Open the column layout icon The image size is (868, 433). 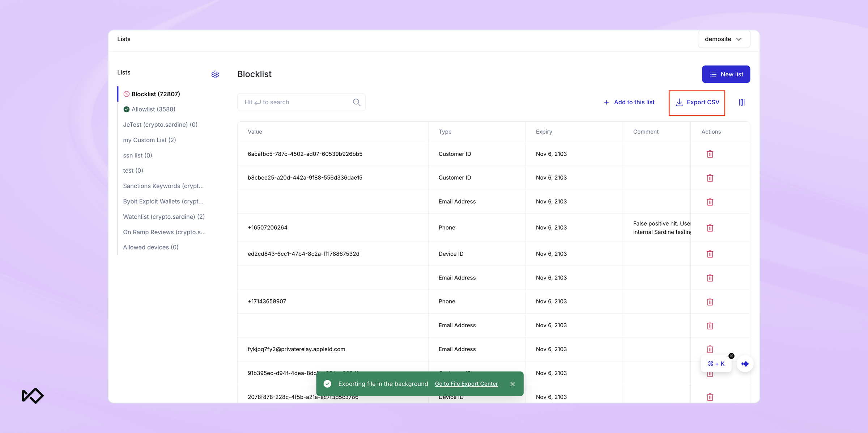point(741,102)
